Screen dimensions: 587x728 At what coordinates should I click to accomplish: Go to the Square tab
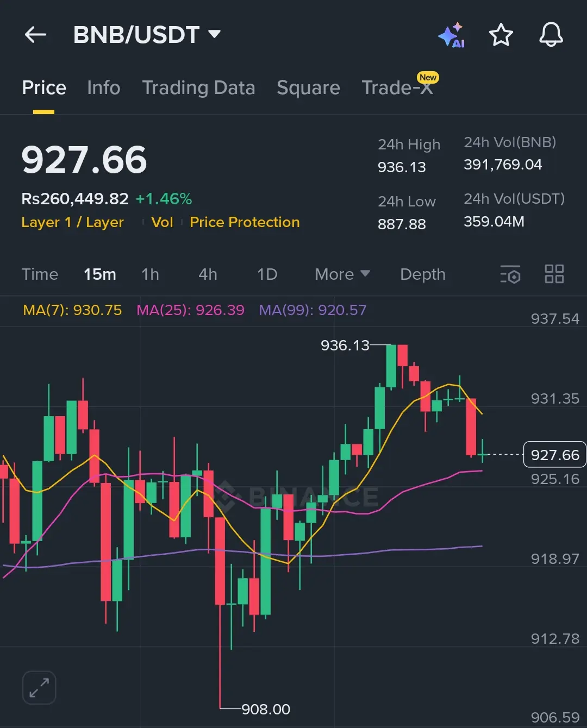pyautogui.click(x=308, y=88)
